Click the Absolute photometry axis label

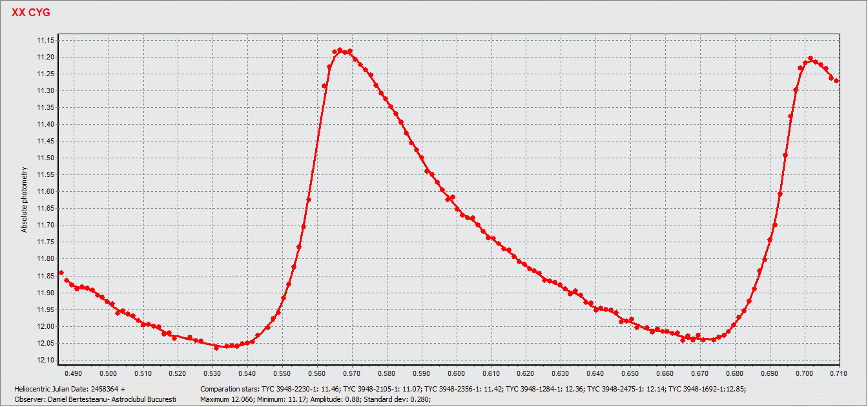tap(25, 200)
